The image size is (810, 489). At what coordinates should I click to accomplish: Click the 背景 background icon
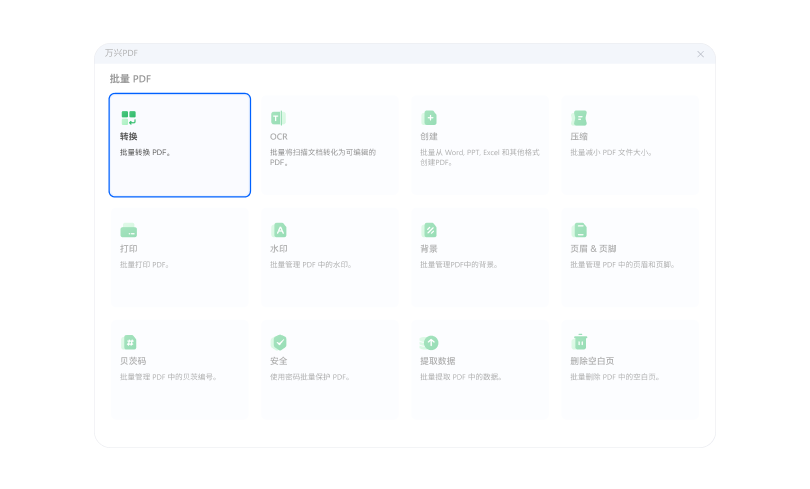[x=429, y=230]
